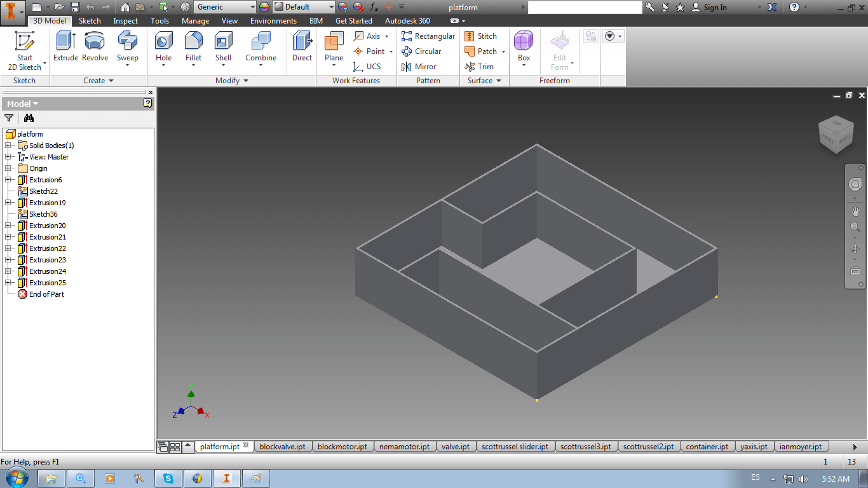Switch to the container.ipt document tab
This screenshot has height=488, width=868.
[707, 447]
